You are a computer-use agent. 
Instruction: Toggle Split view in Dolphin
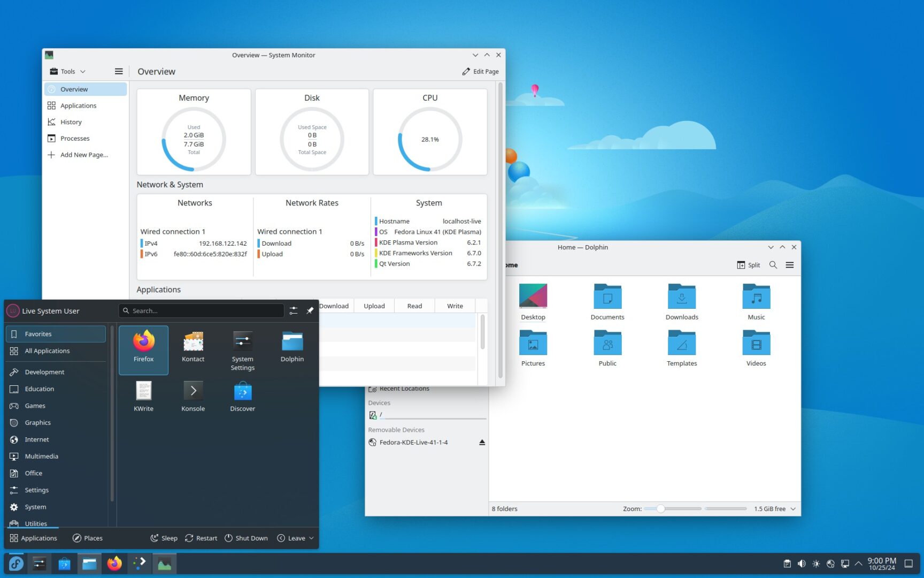[748, 264]
